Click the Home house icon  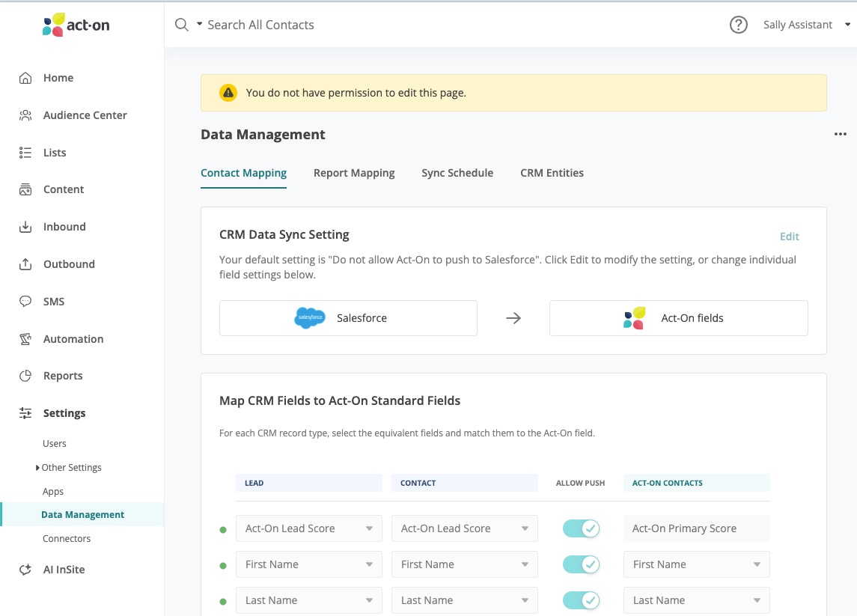25,78
